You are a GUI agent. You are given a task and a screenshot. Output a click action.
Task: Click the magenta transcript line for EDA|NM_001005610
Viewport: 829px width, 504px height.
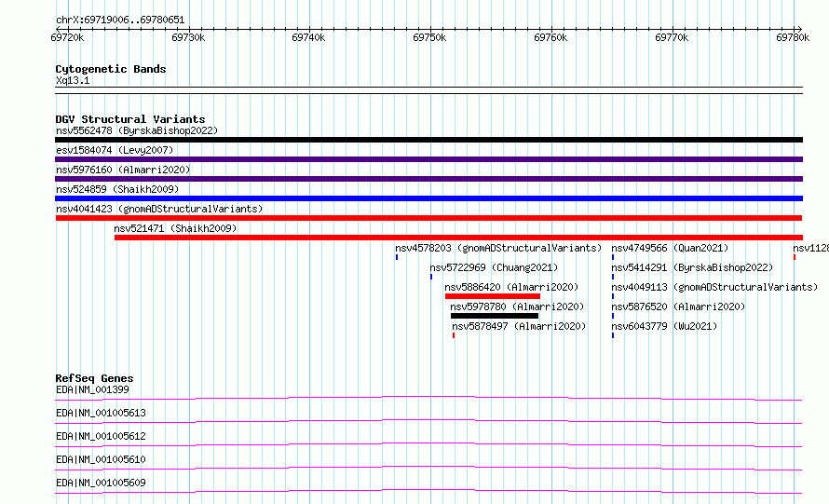[x=428, y=467]
